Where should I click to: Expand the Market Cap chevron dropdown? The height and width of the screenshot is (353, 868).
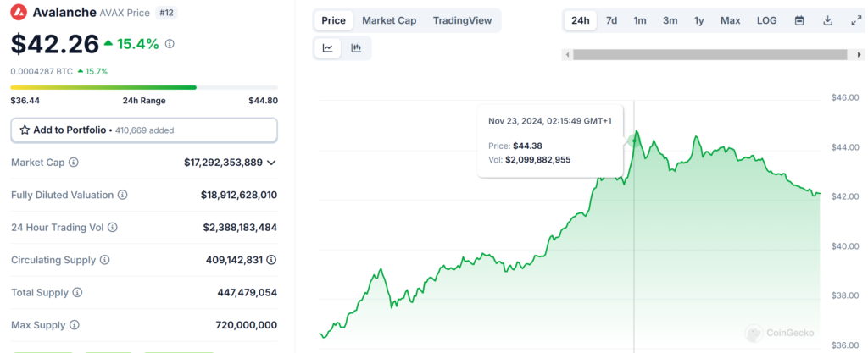click(x=271, y=163)
